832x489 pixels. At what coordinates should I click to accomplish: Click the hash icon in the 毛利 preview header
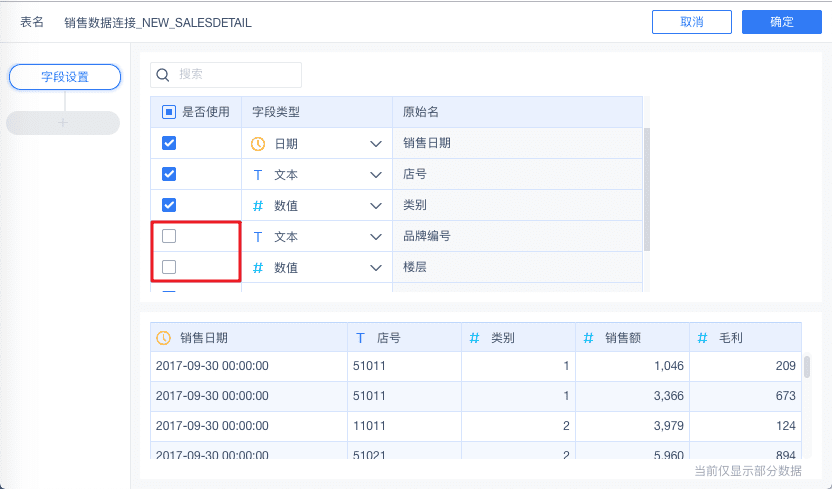click(703, 338)
